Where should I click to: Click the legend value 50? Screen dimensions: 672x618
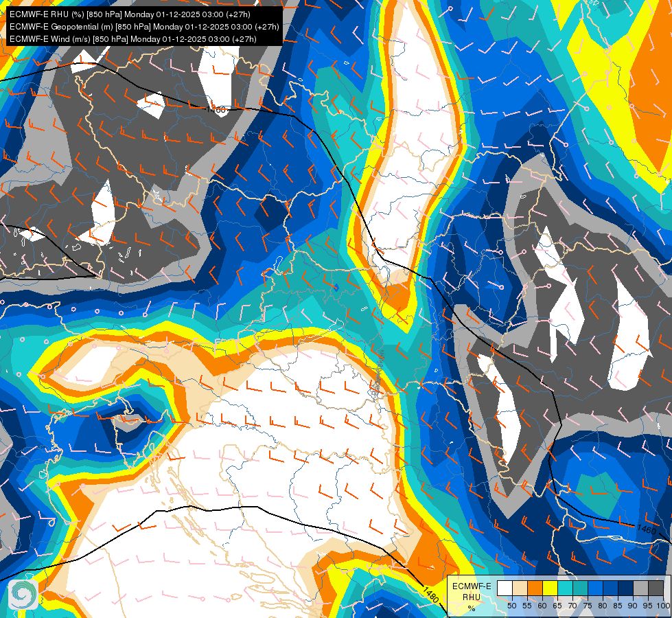(x=511, y=606)
